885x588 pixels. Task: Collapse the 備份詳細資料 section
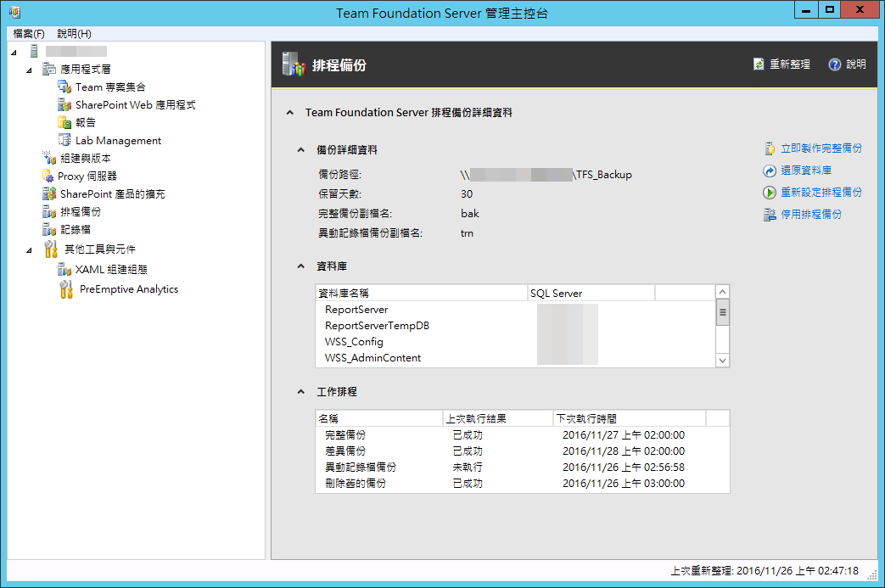(x=301, y=149)
